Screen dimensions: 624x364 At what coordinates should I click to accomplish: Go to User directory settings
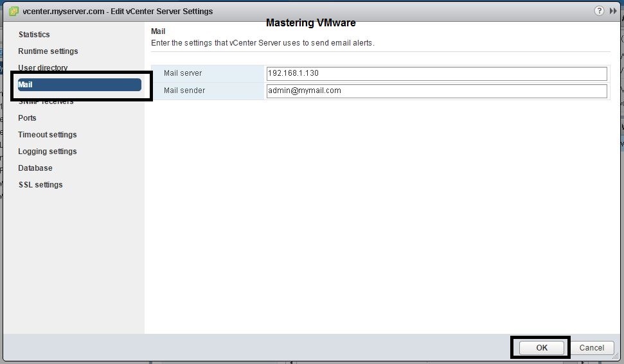[43, 67]
